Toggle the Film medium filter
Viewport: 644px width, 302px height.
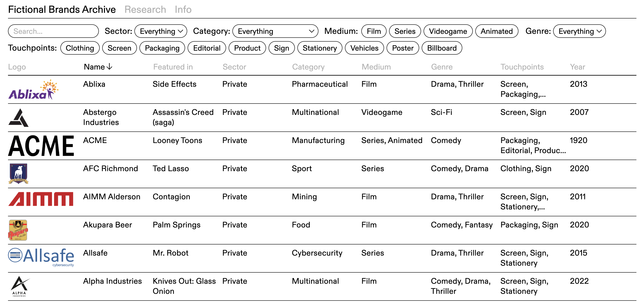pos(374,31)
